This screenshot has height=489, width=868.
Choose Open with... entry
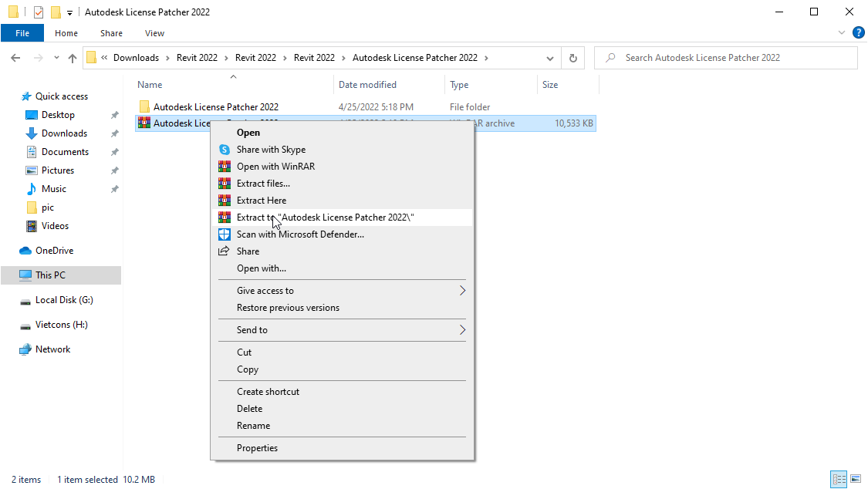(x=262, y=268)
